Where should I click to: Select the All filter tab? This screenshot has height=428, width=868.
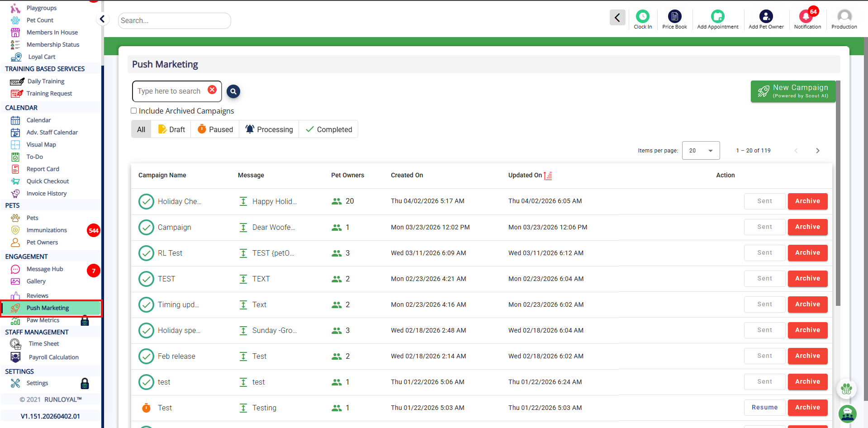tap(141, 129)
